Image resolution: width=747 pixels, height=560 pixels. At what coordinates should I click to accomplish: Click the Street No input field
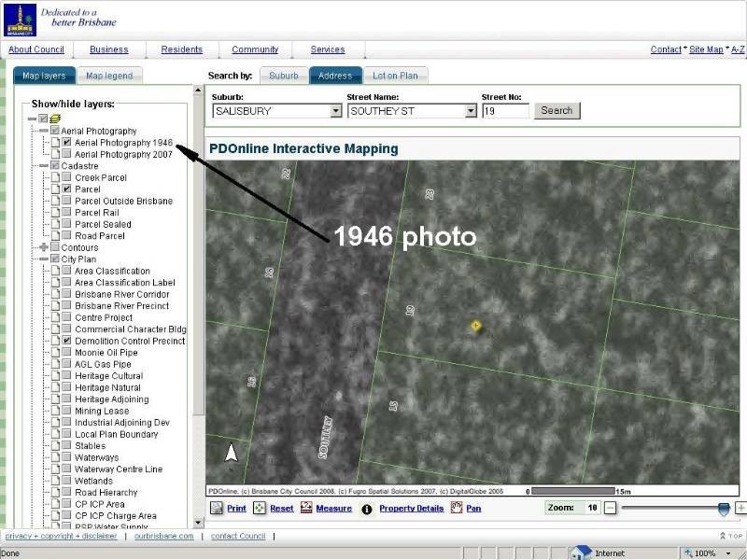[x=505, y=111]
